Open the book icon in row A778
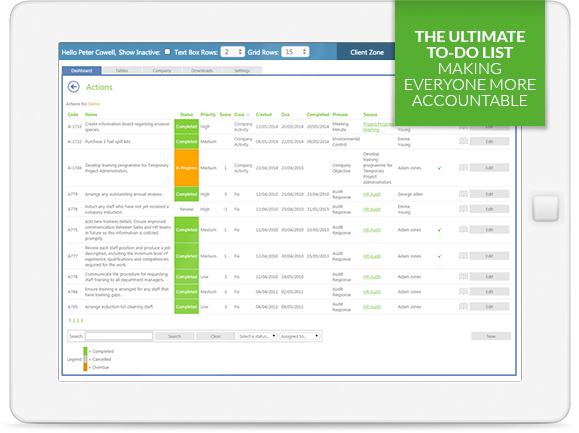The width and height of the screenshot is (579, 433). click(x=463, y=276)
